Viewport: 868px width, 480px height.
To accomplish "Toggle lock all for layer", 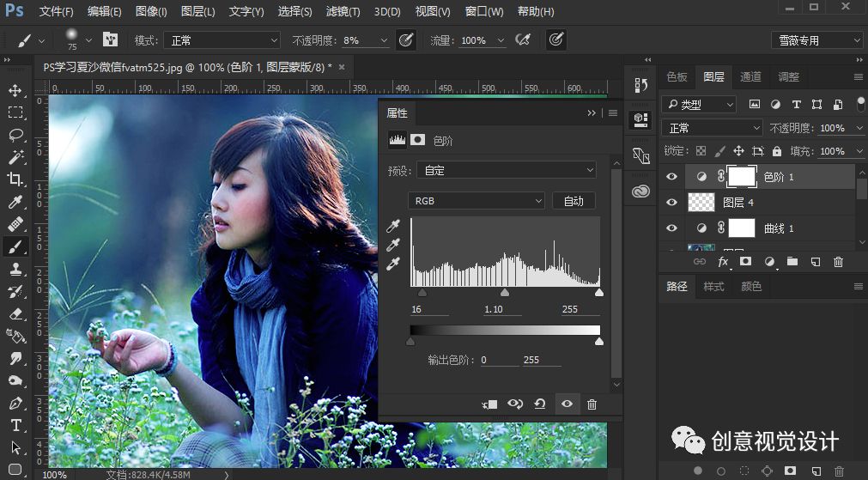I will click(777, 151).
